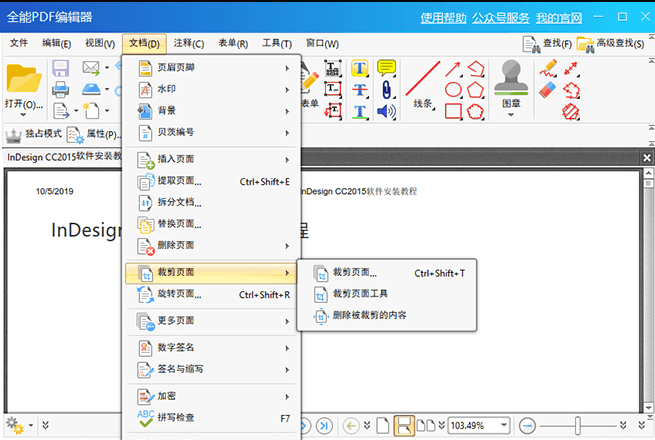
Task: Choose 删除被裁剪的内容 in the submenu
Action: point(387,315)
